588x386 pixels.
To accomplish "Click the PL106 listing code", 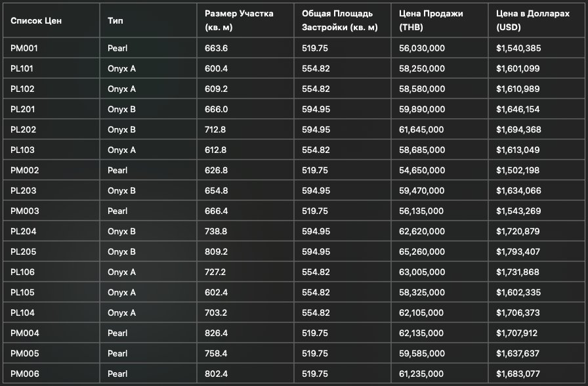I will click(x=23, y=272).
